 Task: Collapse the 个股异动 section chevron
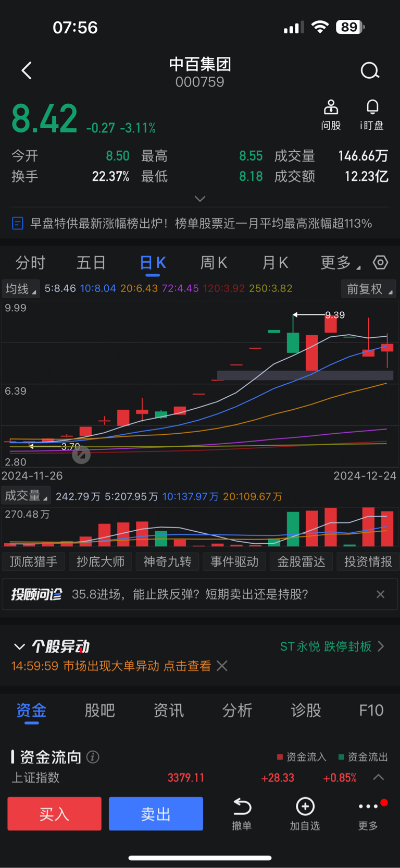[19, 646]
